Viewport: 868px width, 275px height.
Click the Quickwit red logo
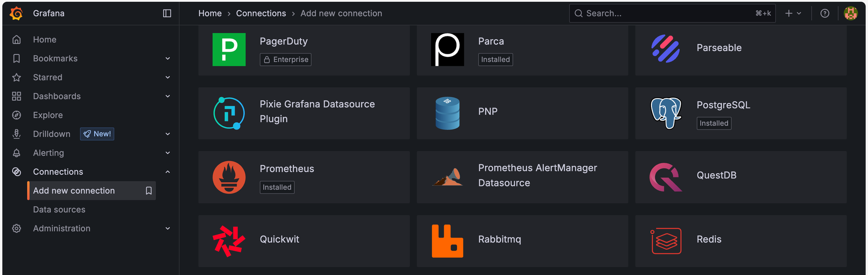[x=229, y=241]
